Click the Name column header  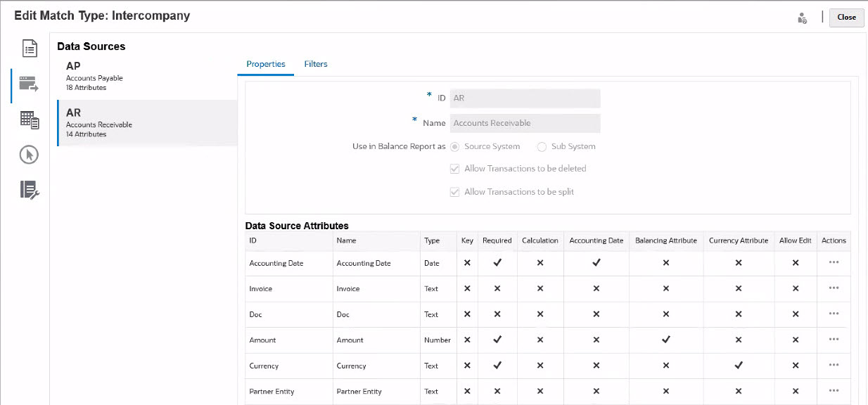pyautogui.click(x=376, y=240)
